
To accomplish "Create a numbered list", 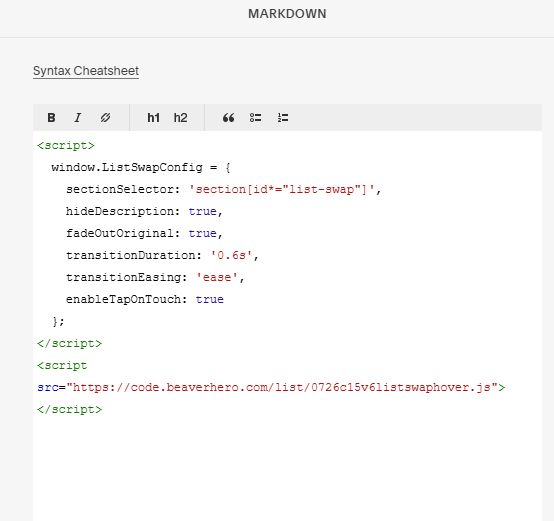I will [283, 118].
